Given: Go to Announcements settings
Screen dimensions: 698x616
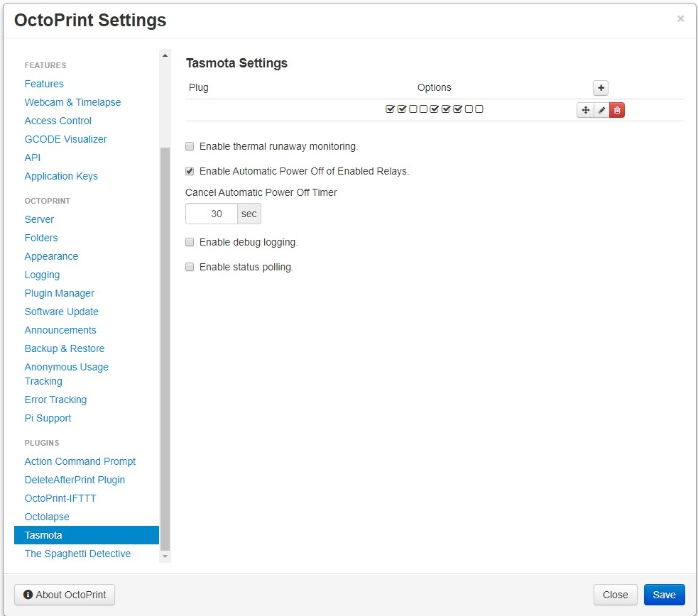Looking at the screenshot, I should [x=60, y=331].
